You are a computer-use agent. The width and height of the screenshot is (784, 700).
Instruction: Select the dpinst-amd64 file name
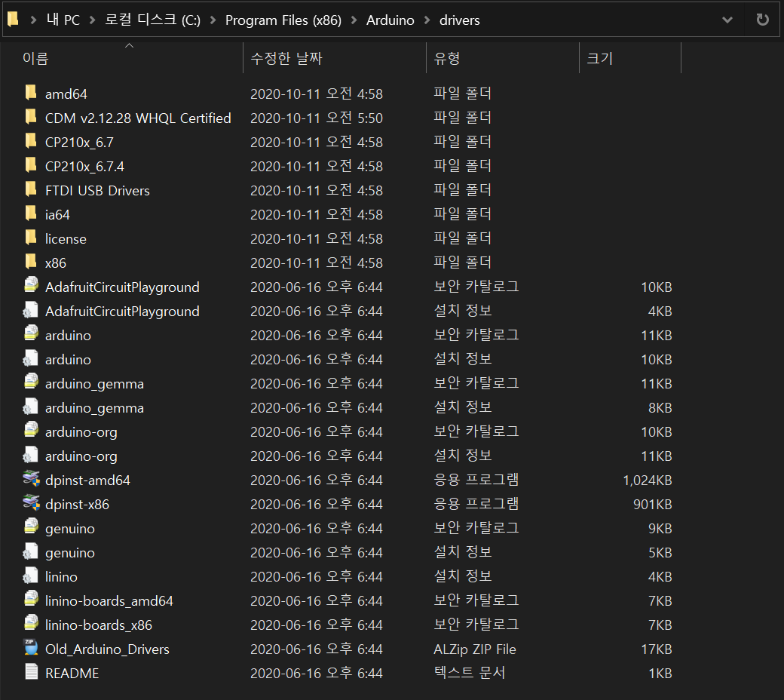pos(87,480)
